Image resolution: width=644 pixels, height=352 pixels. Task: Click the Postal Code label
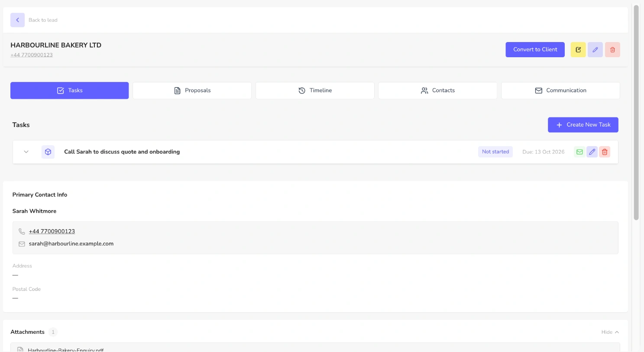26,289
